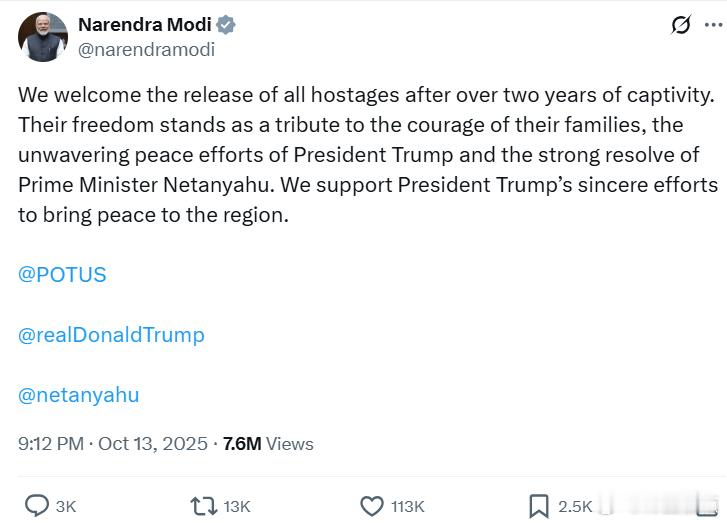
Task: Click the line "to bring peace to the region."
Action: pyautogui.click(x=153, y=214)
